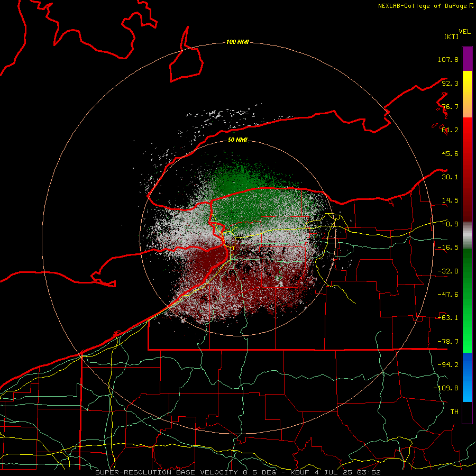Click the -109.8 legend value
The width and height of the screenshot is (476, 476).
(x=446, y=388)
